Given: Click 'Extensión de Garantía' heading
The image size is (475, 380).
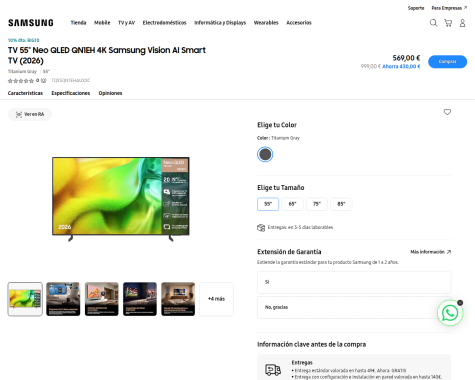Looking at the screenshot, I should [x=289, y=252].
